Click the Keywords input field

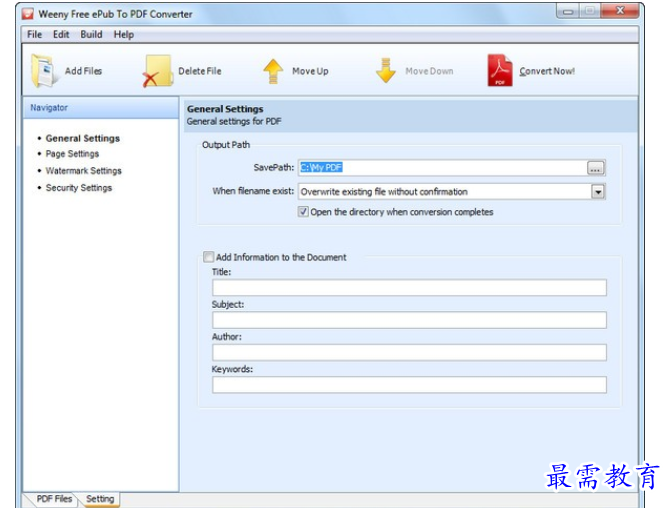click(x=409, y=385)
